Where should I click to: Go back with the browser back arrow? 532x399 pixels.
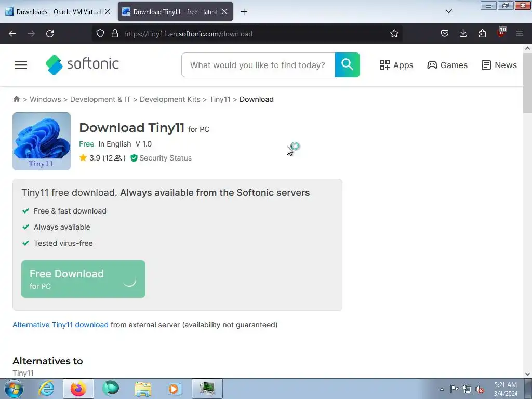click(12, 34)
